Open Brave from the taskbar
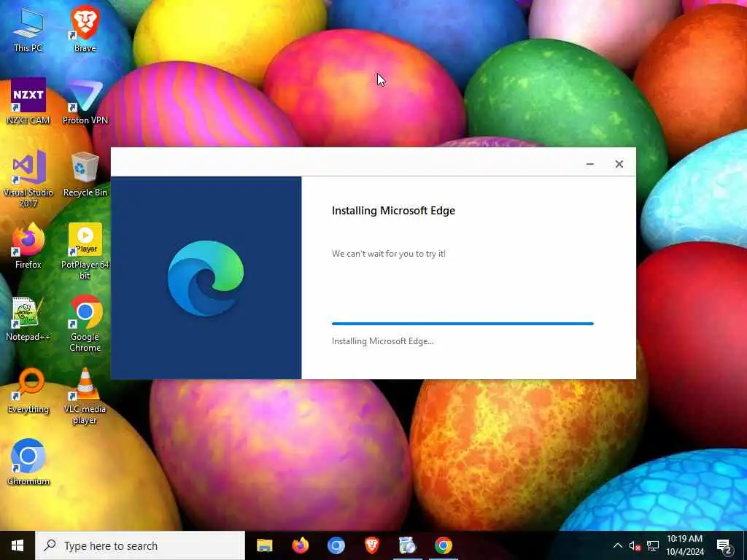747x560 pixels. [x=371, y=545]
